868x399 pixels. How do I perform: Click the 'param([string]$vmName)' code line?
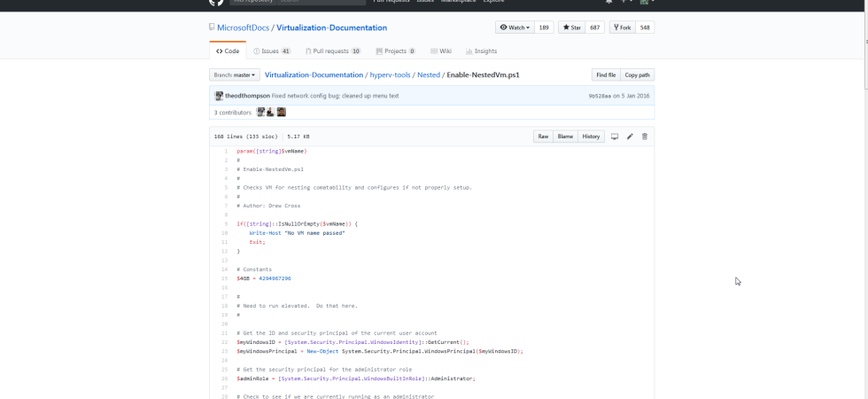pos(271,151)
